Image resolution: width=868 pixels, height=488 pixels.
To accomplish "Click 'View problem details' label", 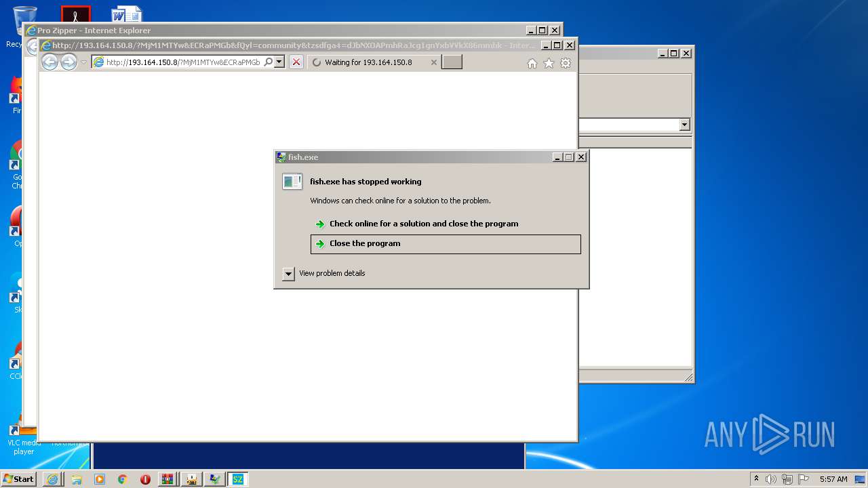I will (332, 273).
